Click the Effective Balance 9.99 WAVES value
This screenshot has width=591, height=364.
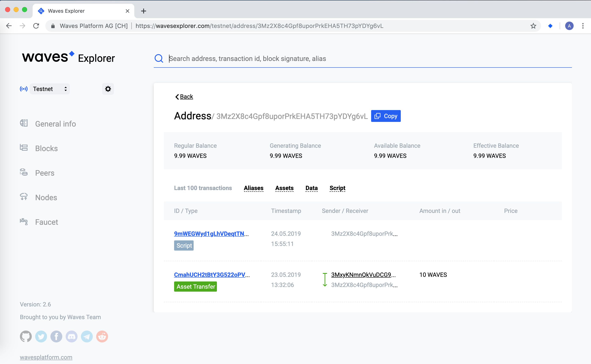[x=489, y=156]
